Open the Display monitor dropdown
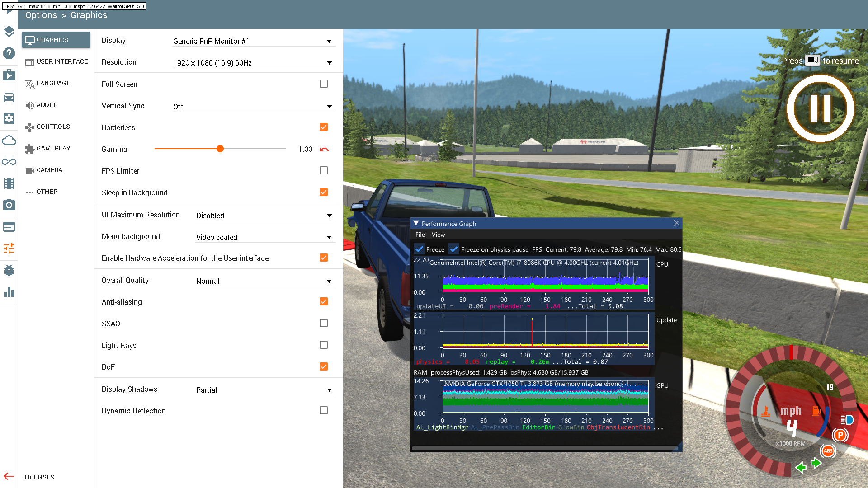Image resolution: width=868 pixels, height=488 pixels. [254, 41]
